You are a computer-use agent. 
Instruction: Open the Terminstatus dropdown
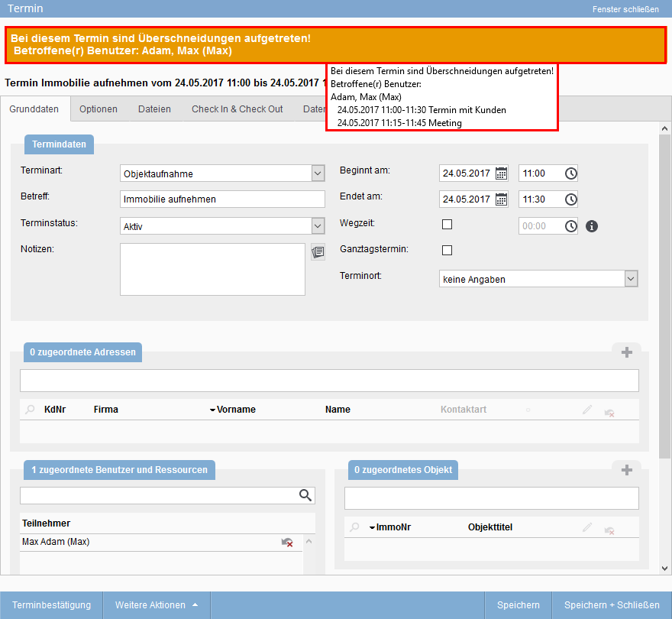317,226
